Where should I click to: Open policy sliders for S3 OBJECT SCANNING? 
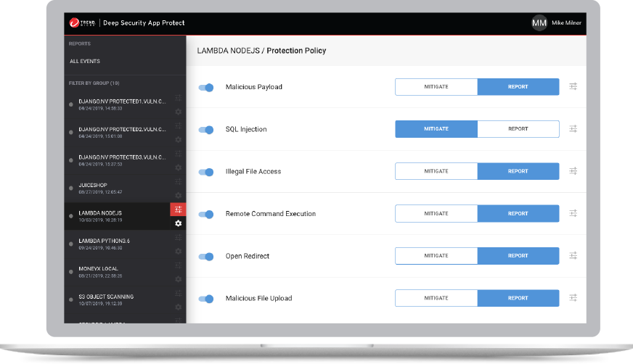[178, 293]
